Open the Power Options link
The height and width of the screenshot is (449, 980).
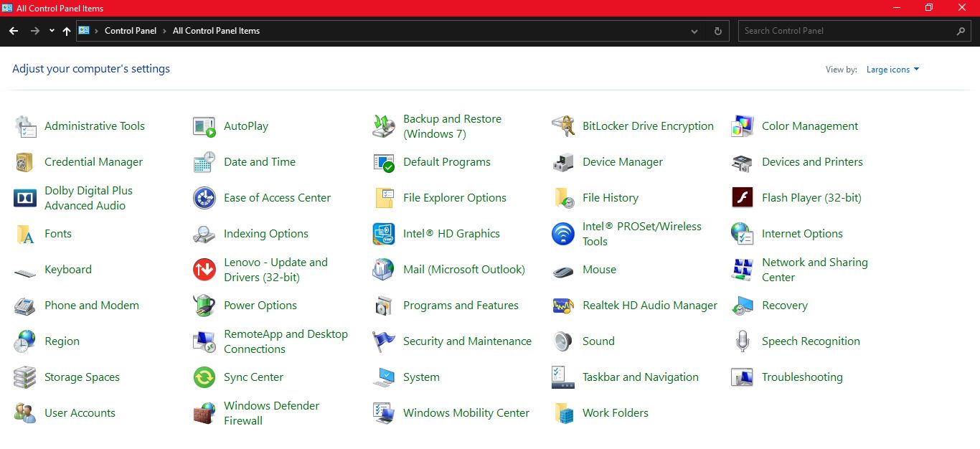(260, 306)
